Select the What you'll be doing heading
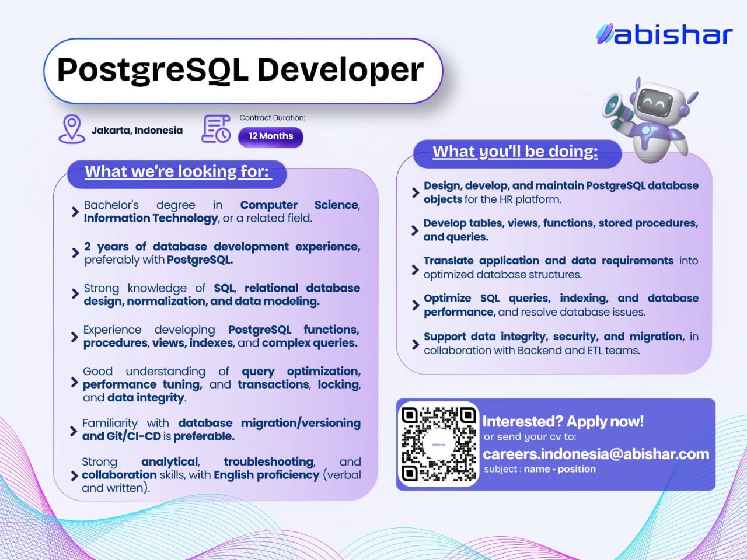The height and width of the screenshot is (560, 747). click(515, 152)
